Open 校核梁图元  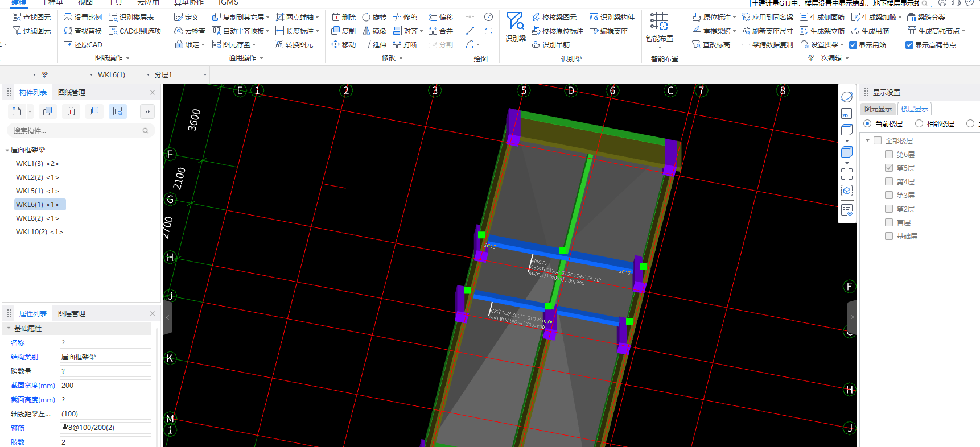554,17
